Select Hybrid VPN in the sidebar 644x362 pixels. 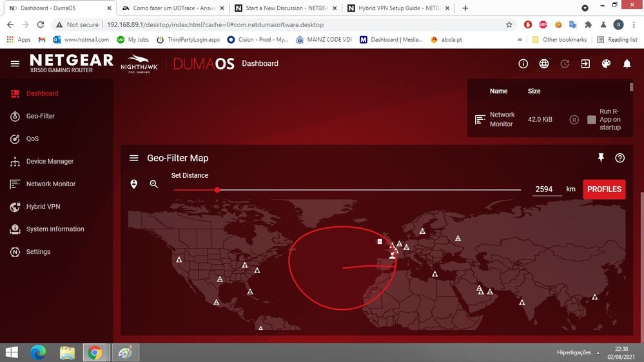click(x=43, y=207)
